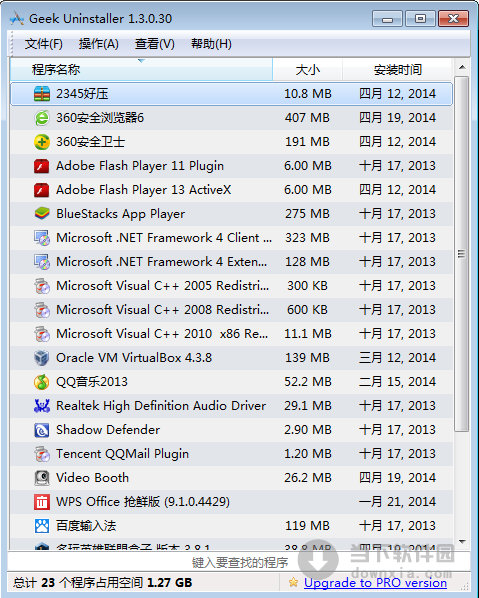Click the scrollbar up arrow

click(462, 68)
